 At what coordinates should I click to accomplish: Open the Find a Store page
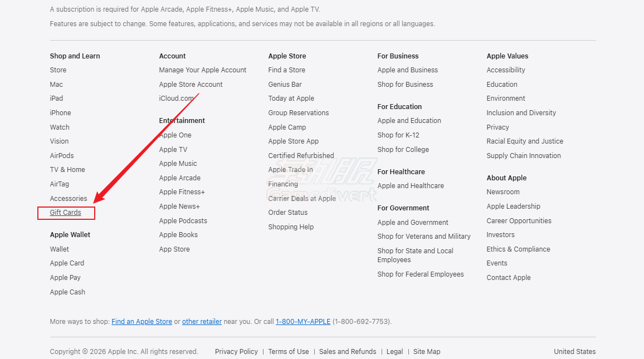coord(286,70)
